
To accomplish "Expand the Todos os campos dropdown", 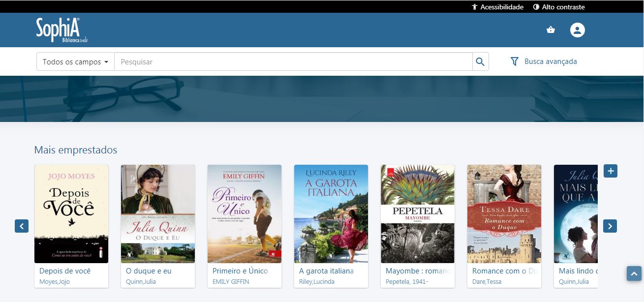I will (x=75, y=62).
